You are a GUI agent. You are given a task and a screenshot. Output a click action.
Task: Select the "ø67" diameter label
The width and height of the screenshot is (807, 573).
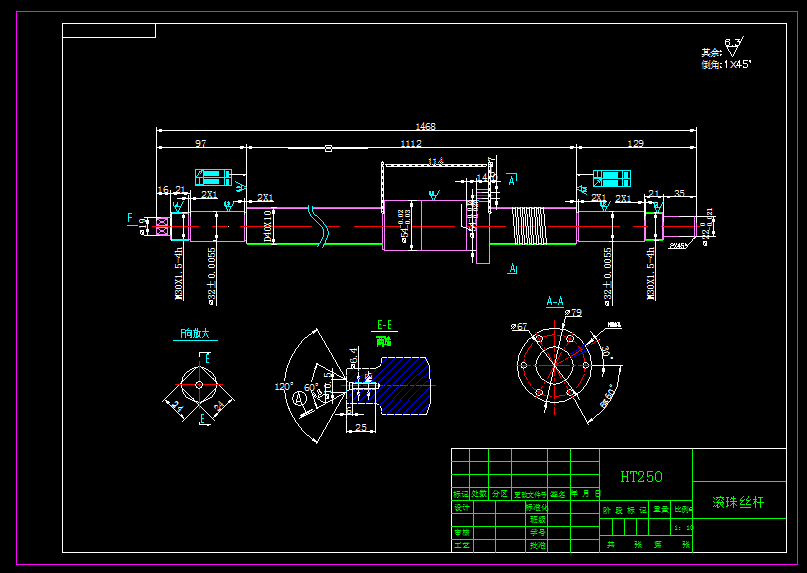pos(519,326)
